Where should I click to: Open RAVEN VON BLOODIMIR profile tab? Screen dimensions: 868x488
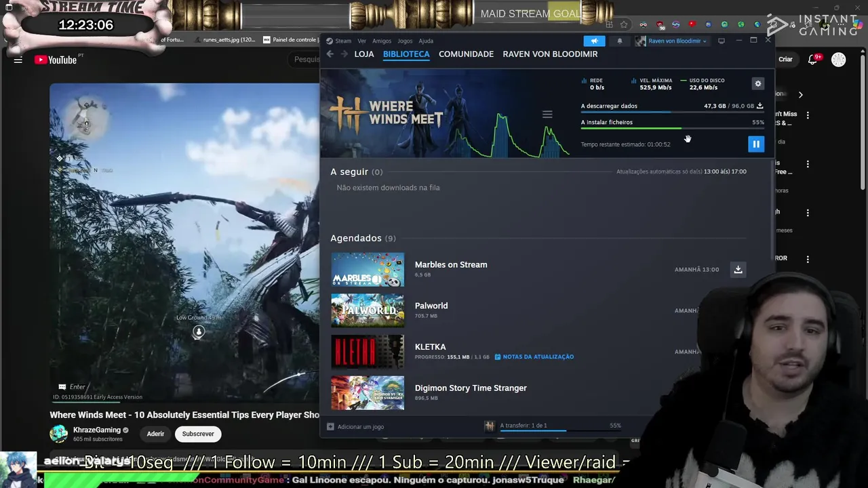point(550,54)
